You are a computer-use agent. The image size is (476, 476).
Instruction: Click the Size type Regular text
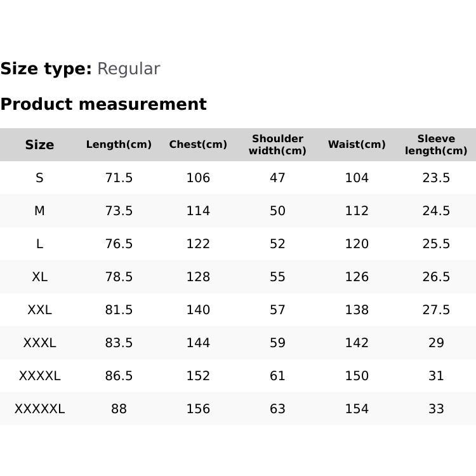pyautogui.click(x=80, y=69)
